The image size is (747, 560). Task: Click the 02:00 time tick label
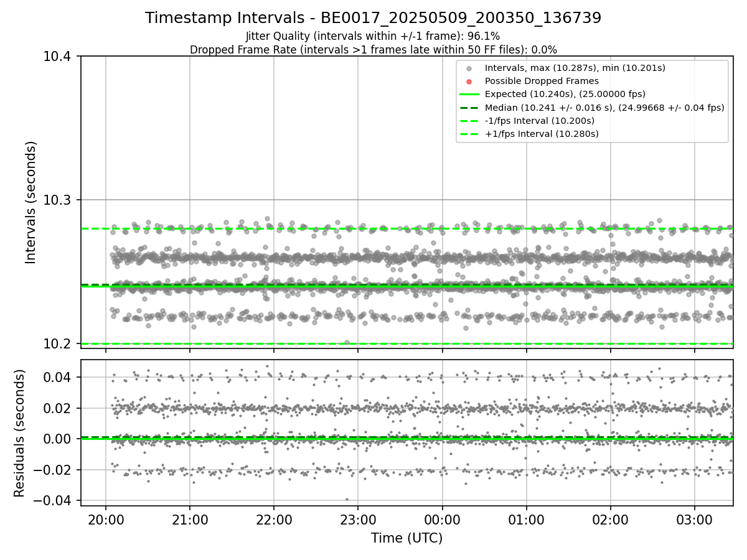611,519
